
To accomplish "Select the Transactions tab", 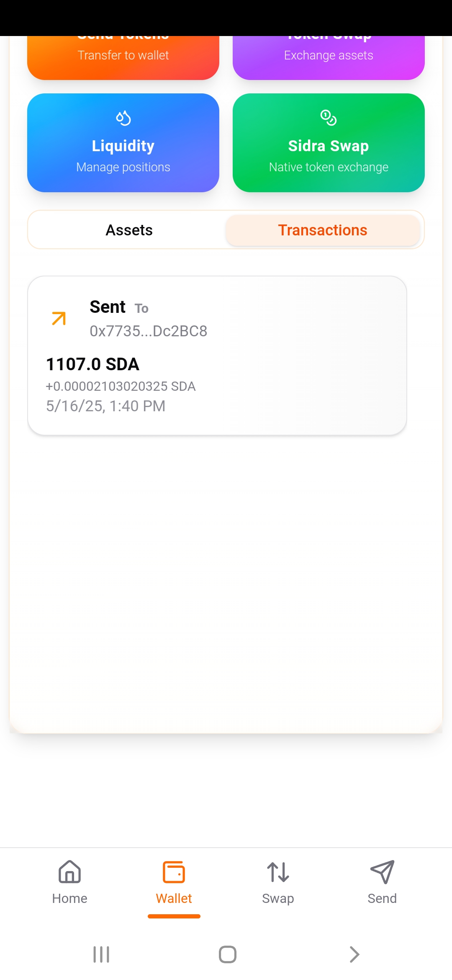I will [x=323, y=230].
